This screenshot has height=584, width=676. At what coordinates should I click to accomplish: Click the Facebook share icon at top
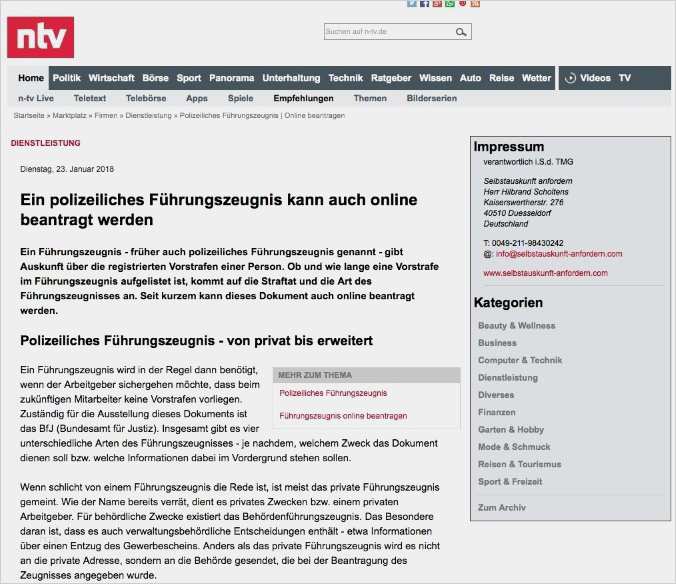tap(425, 4)
